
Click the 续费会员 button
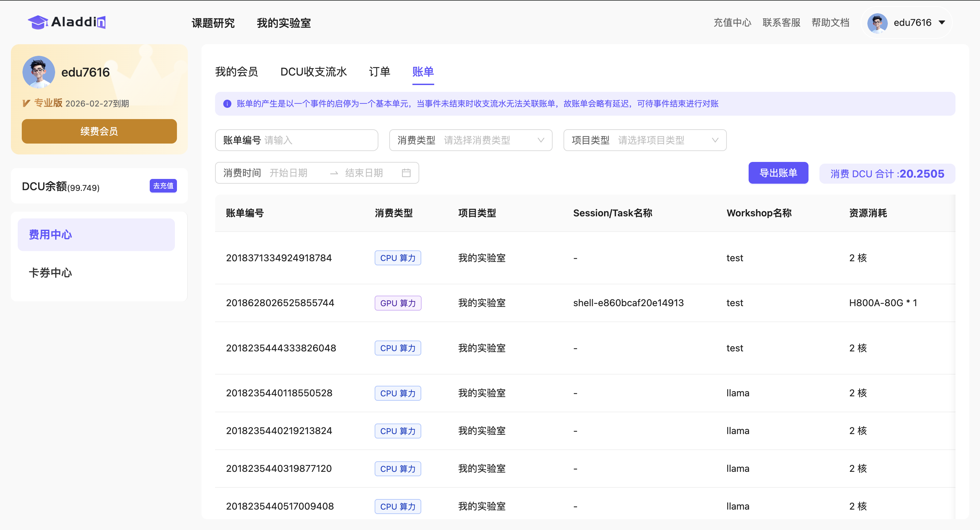99,131
